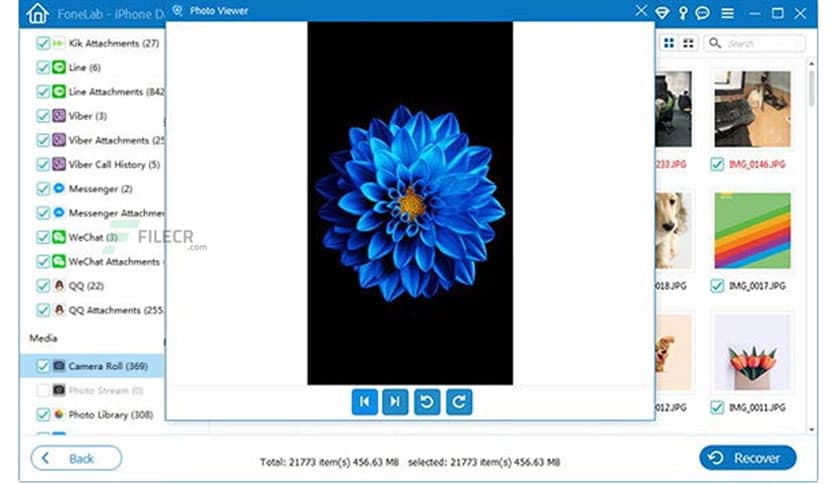Click the WeChat Attachments icon
The width and height of the screenshot is (836, 484).
click(59, 261)
